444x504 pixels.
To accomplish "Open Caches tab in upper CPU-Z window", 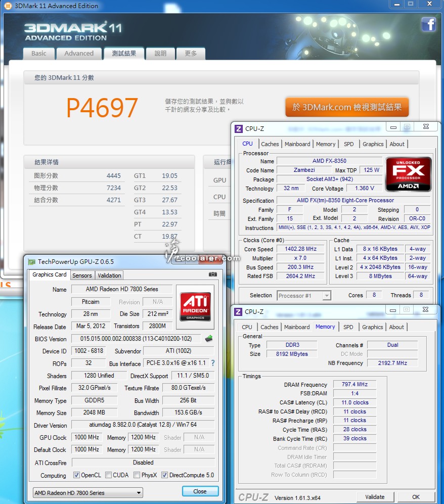I will [270, 144].
